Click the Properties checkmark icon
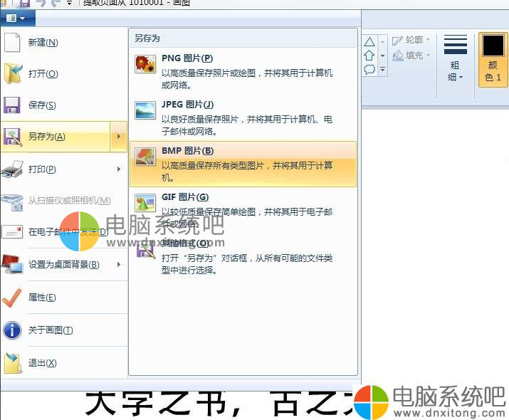This screenshot has width=509, height=420. pos(11,298)
